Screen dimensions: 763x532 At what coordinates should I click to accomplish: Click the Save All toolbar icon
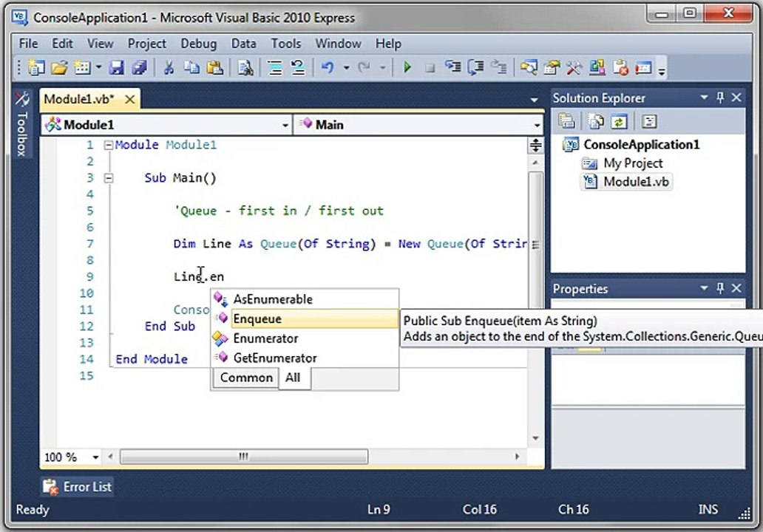point(140,67)
